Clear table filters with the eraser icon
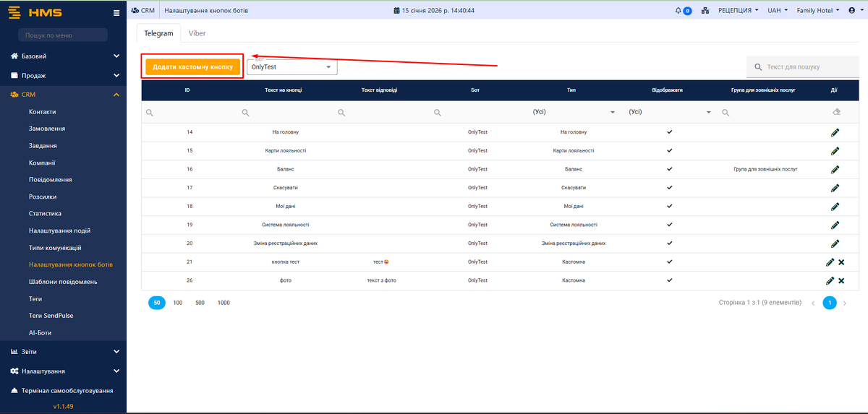868x414 pixels. [x=836, y=113]
